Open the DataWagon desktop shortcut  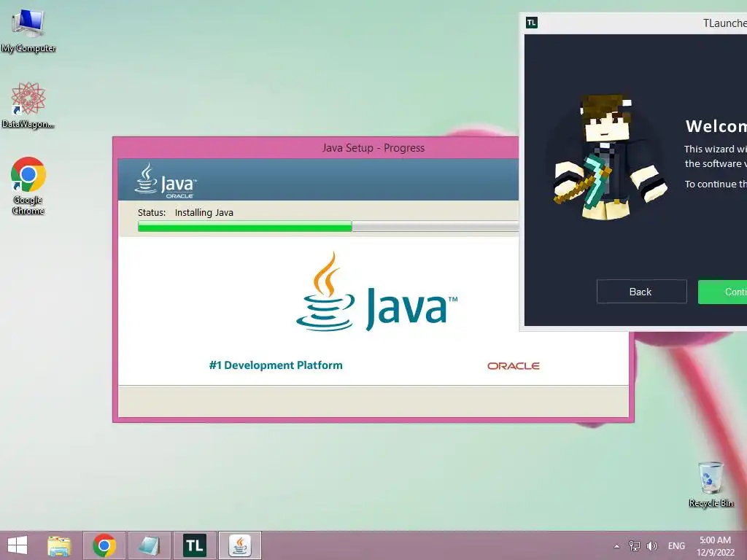[x=28, y=105]
